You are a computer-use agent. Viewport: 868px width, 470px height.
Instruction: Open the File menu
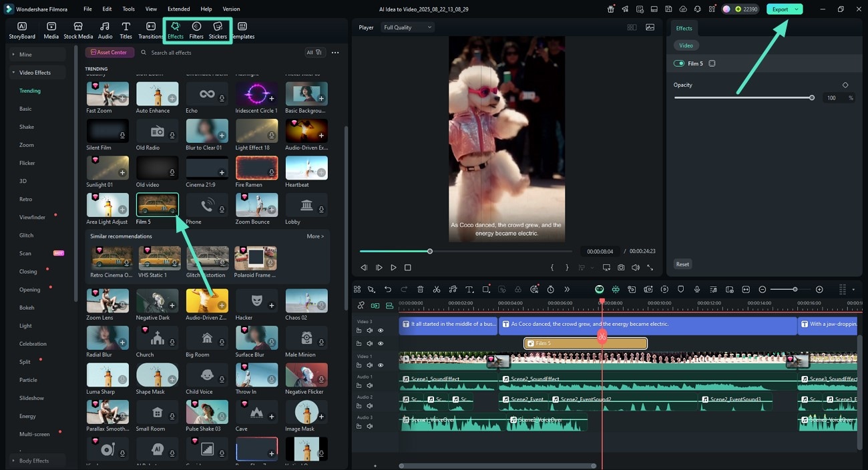(87, 9)
